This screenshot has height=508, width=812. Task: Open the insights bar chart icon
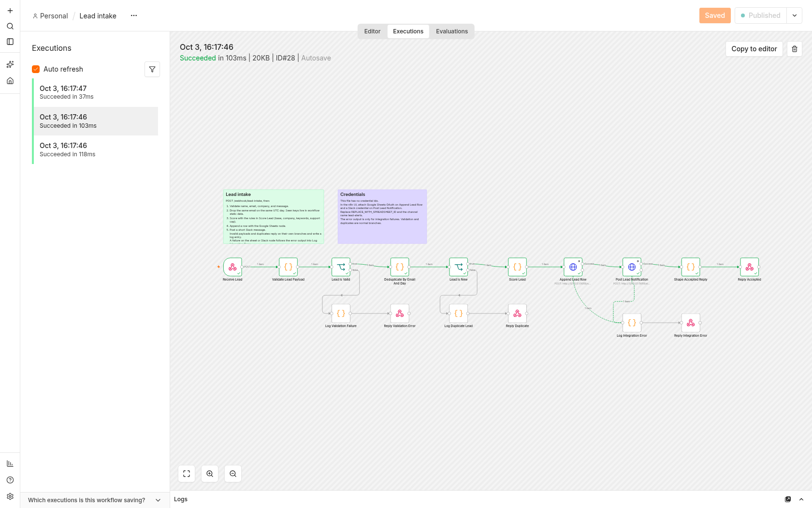point(10,463)
